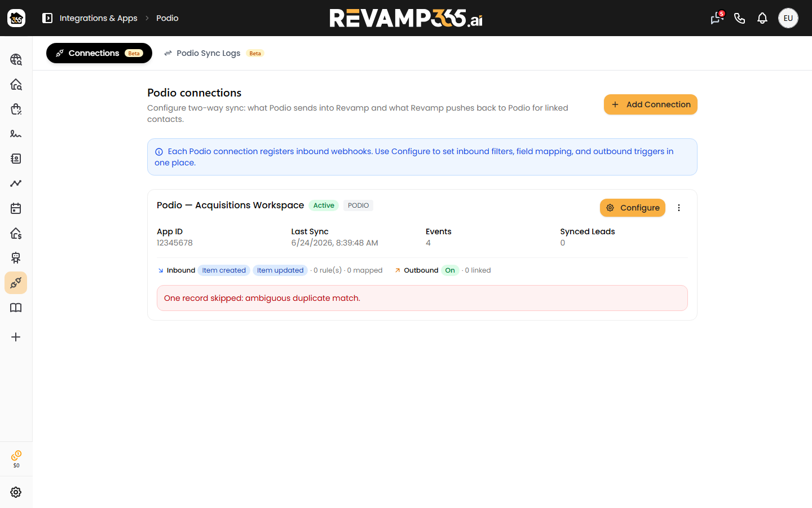Click the Item created tag

(x=224, y=270)
